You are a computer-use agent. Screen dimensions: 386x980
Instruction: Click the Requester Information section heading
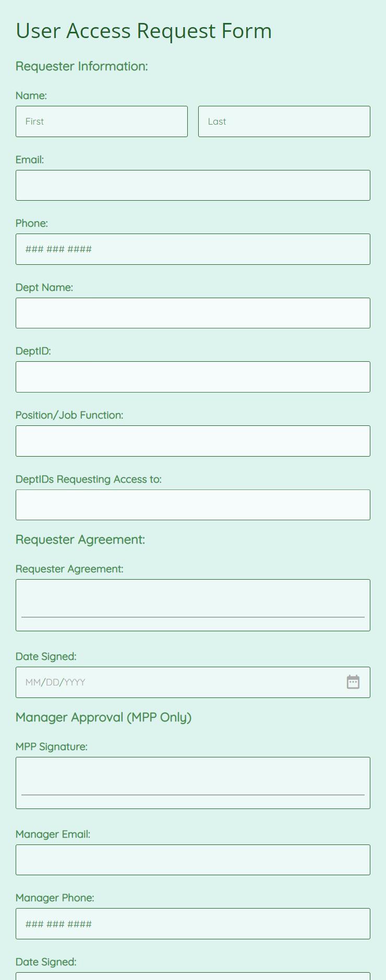82,66
